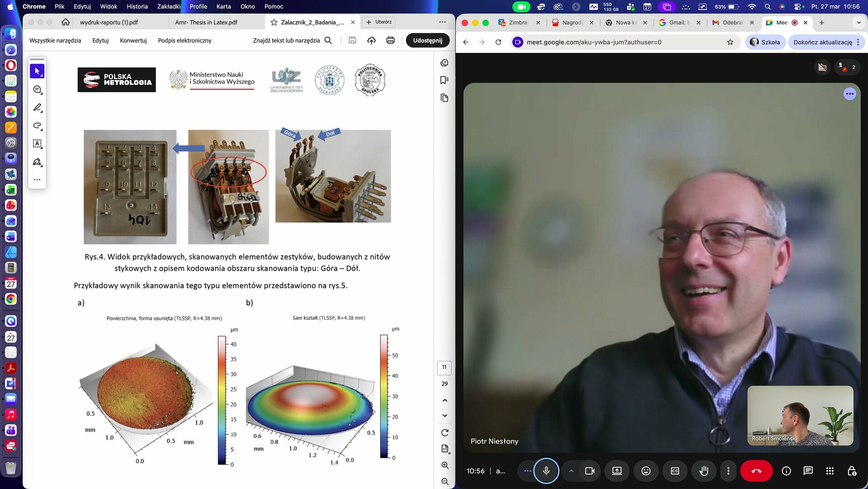
Task: Open the bookmarks panel in Acrobat
Action: click(x=444, y=80)
